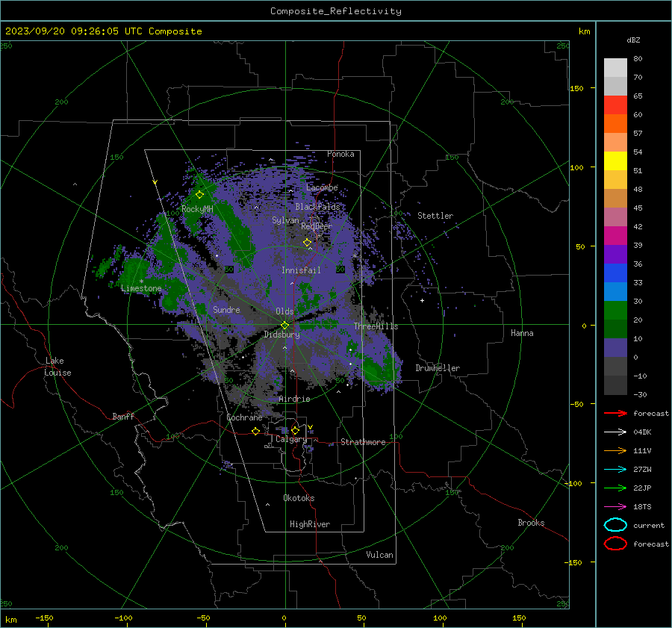The width and height of the screenshot is (672, 628).
Task: Click the Calgary city label
Action: coord(291,439)
